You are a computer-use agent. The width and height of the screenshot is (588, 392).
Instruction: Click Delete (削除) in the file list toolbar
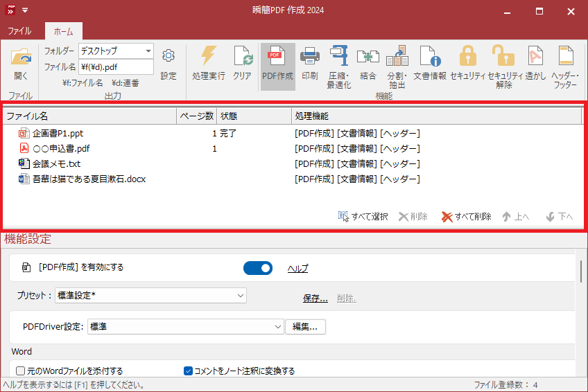pyautogui.click(x=413, y=216)
